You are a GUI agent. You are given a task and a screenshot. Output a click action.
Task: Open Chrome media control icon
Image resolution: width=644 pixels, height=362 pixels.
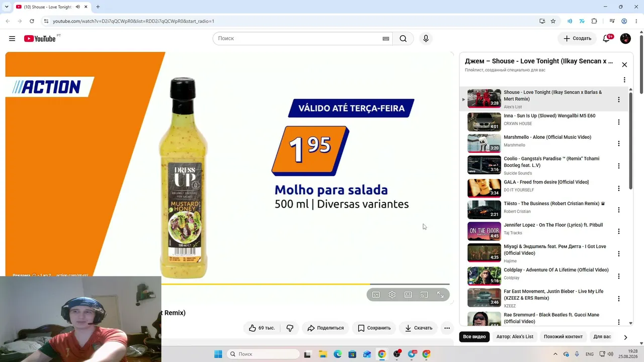coord(612,21)
